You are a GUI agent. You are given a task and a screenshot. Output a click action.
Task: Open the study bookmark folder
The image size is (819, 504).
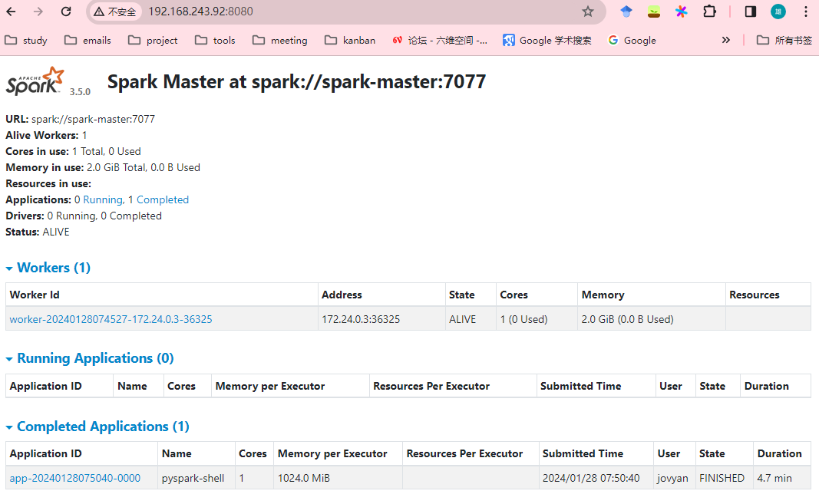tap(26, 40)
